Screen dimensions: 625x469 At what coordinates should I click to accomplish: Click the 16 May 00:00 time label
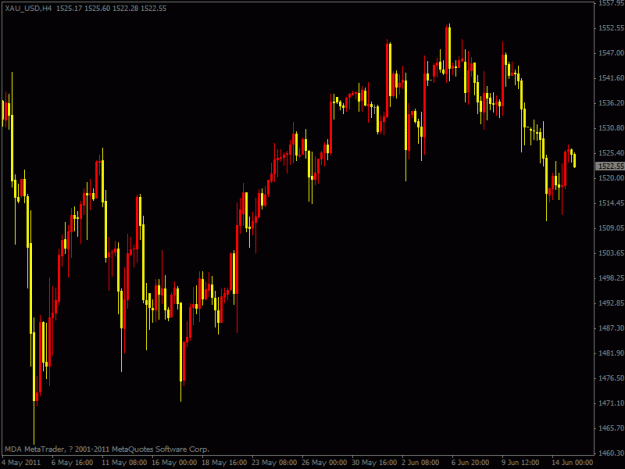tap(174, 463)
